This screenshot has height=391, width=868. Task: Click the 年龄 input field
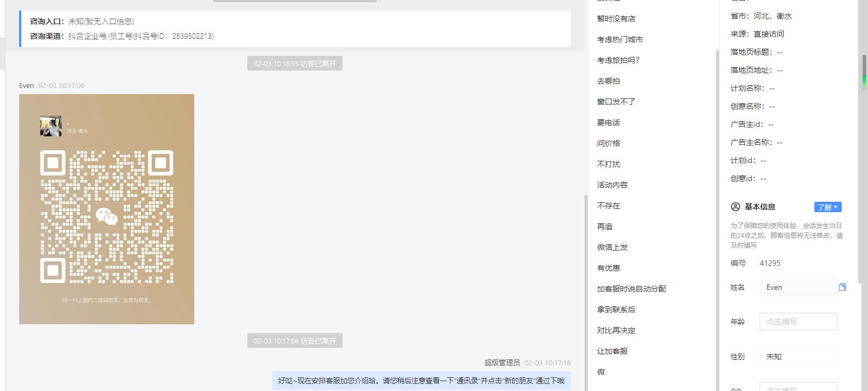pos(798,322)
